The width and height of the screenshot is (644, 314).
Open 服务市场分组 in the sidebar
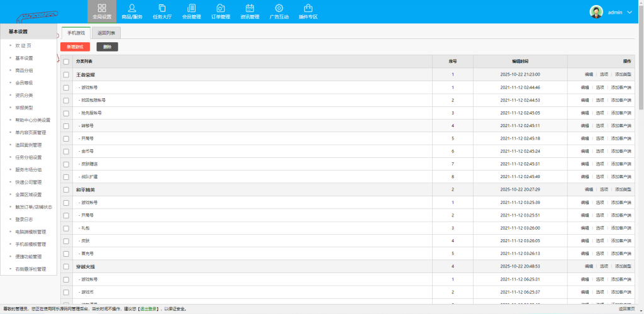click(29, 169)
